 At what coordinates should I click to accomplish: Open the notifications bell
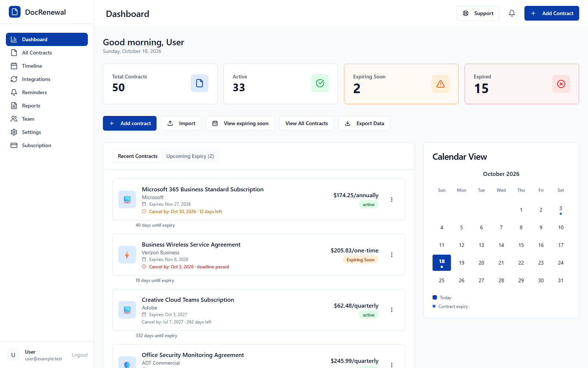[512, 13]
